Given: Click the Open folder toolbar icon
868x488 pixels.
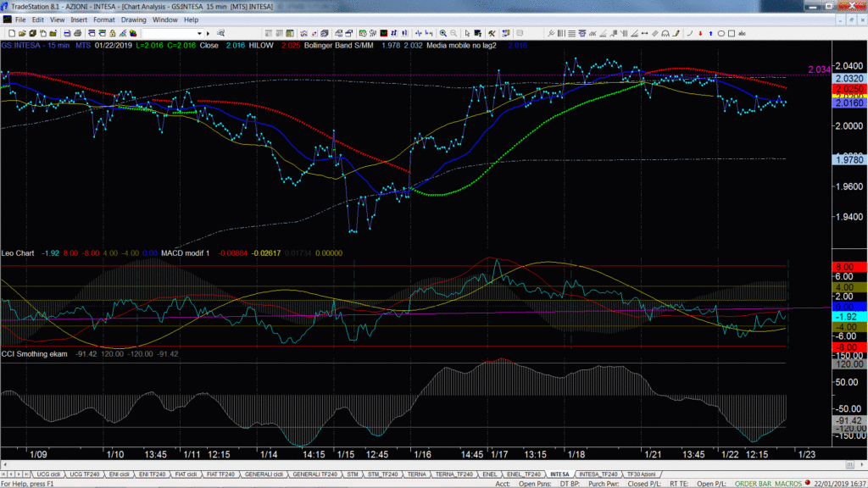Looking at the screenshot, I should coord(22,33).
